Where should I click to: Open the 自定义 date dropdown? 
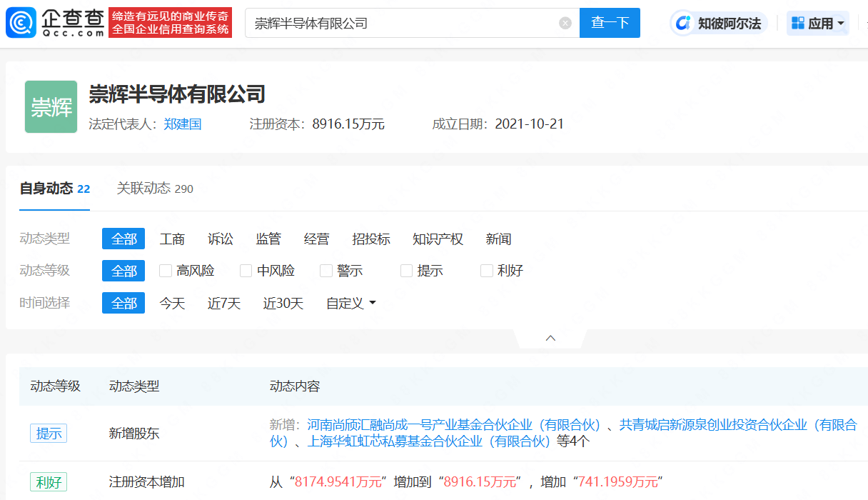pyautogui.click(x=350, y=304)
